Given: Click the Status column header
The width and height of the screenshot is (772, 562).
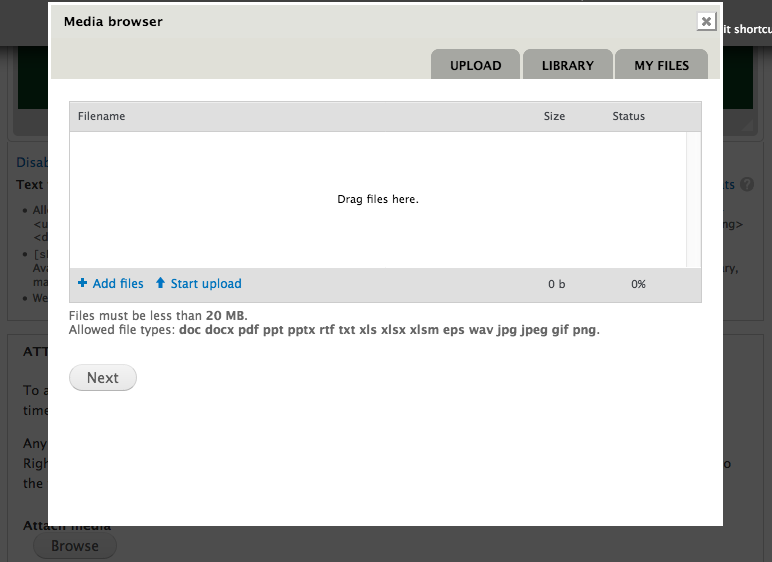Looking at the screenshot, I should [628, 116].
